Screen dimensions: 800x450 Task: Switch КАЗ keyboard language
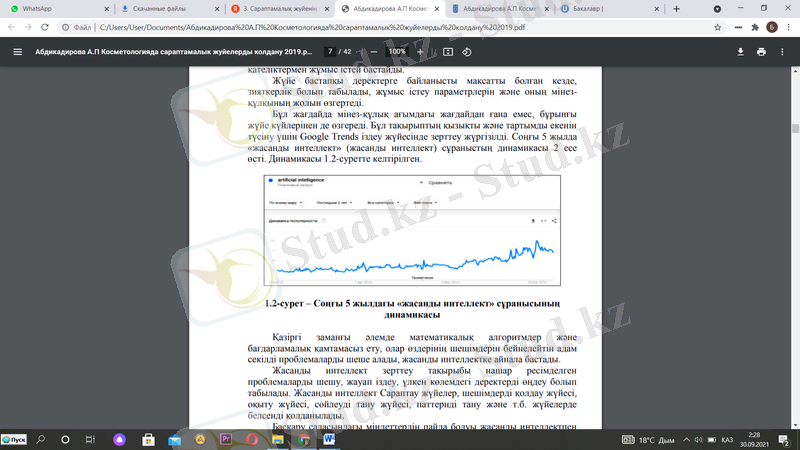(727, 440)
